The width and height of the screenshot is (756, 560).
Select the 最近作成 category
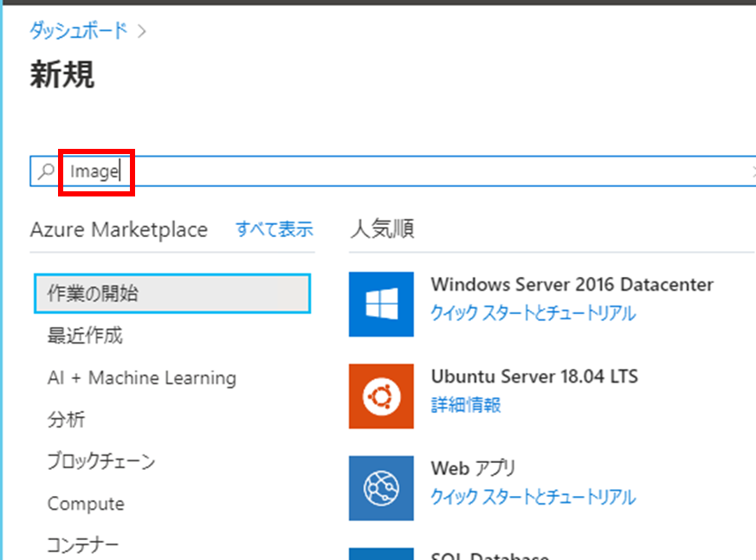point(85,336)
